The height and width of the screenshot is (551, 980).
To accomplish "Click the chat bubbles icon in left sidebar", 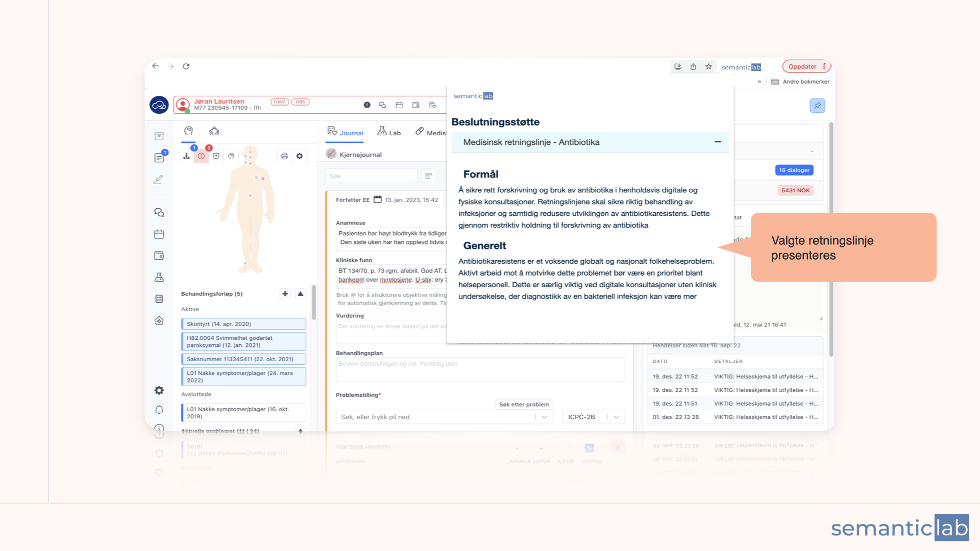I will click(159, 212).
